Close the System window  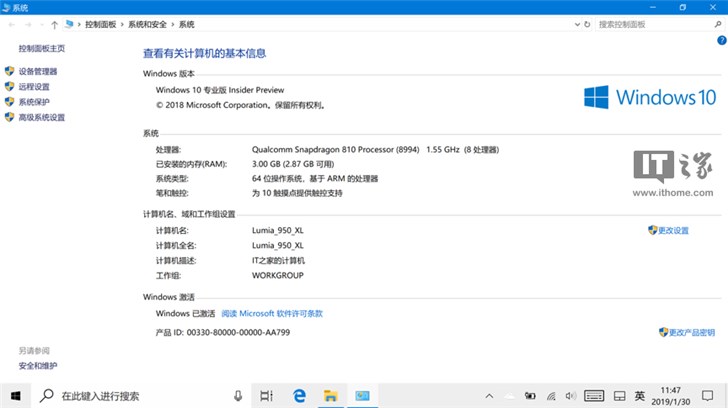[x=713, y=7]
